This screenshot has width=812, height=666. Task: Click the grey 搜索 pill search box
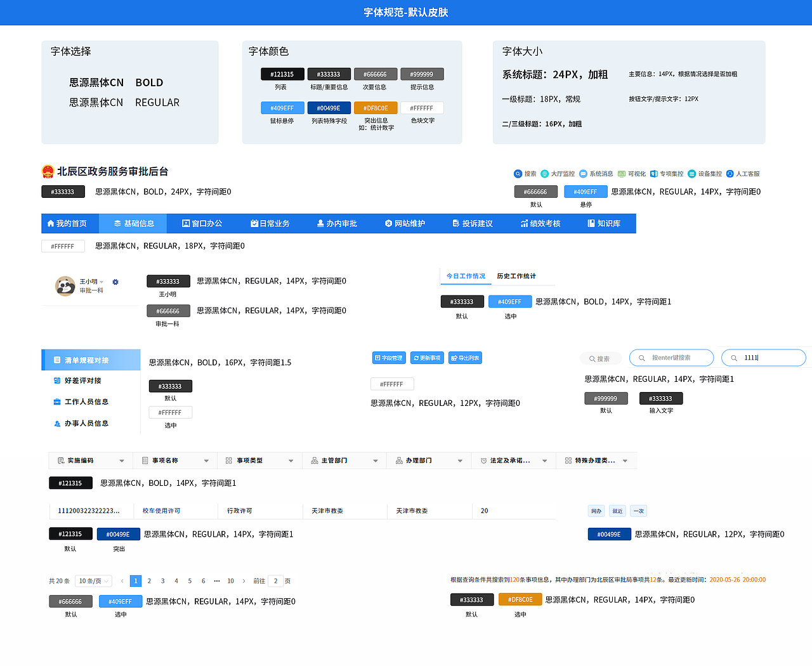point(600,358)
